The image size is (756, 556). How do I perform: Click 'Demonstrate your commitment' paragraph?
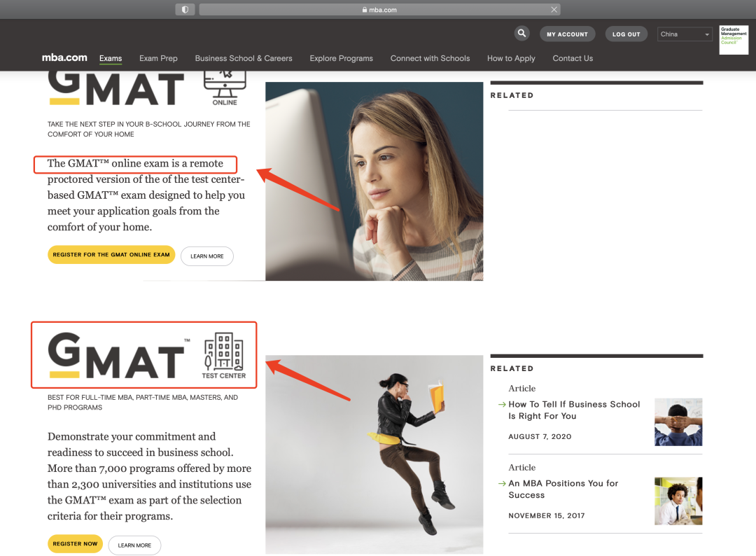pos(150,476)
